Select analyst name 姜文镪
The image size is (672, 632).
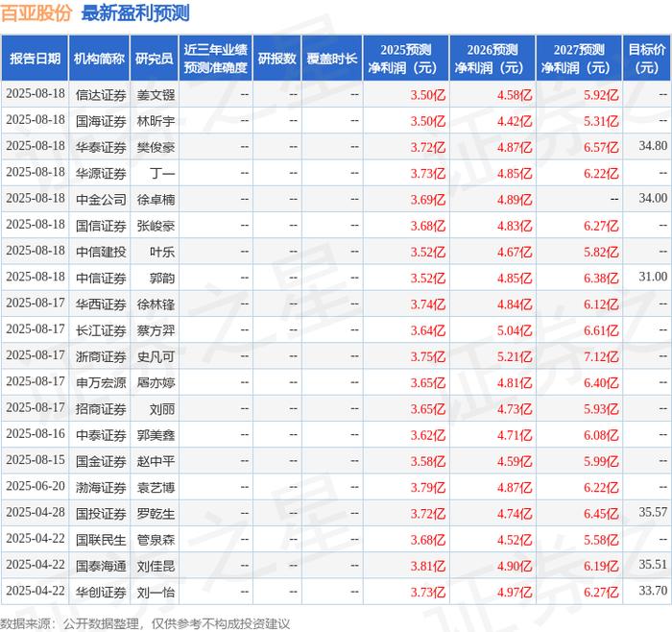156,95
